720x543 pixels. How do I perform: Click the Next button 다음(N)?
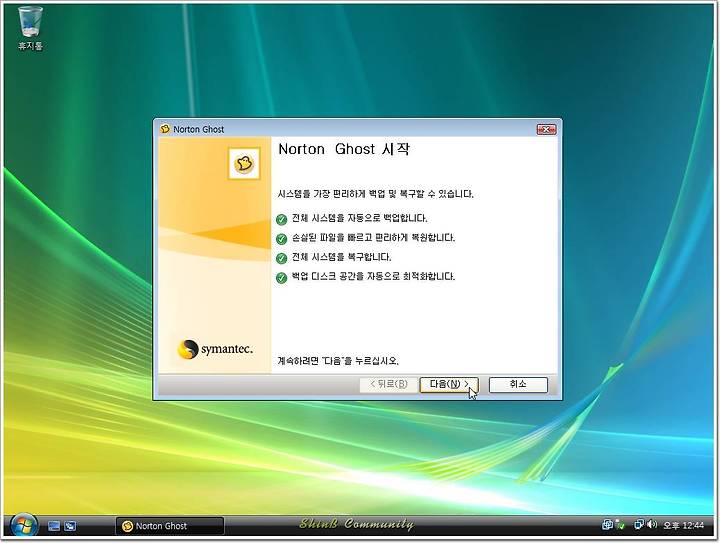[449, 385]
